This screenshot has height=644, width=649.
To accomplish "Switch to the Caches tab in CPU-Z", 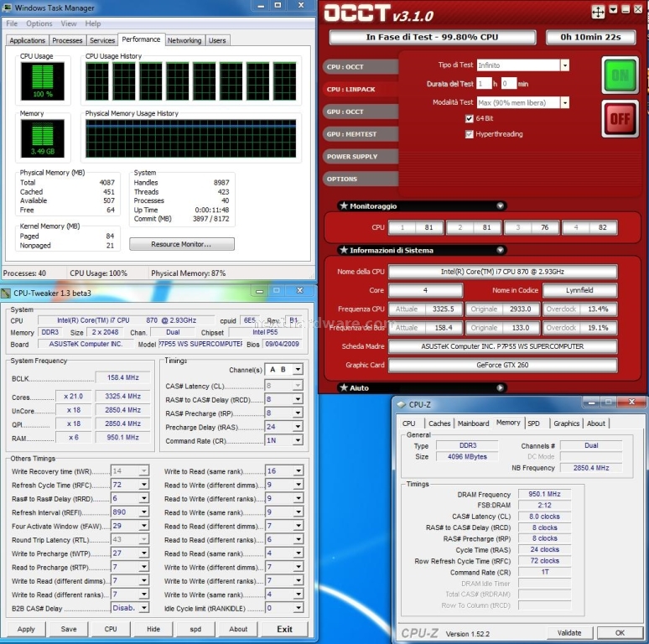I will click(x=439, y=423).
